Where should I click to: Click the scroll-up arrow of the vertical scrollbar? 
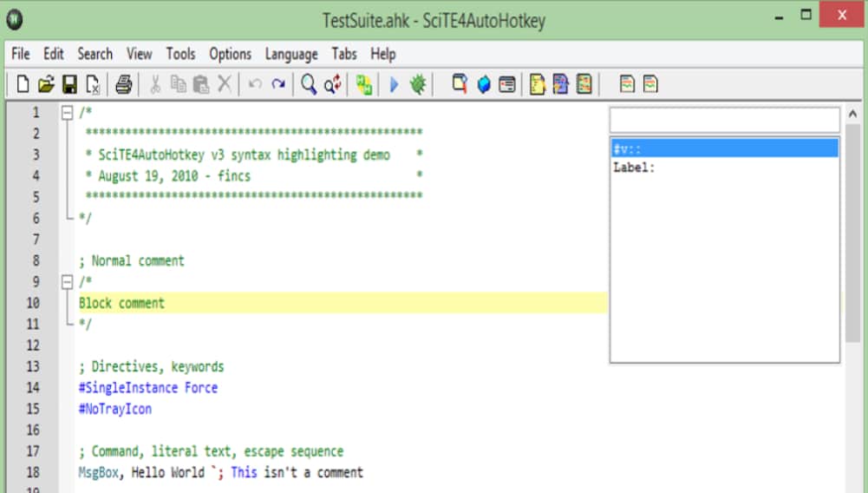(852, 114)
